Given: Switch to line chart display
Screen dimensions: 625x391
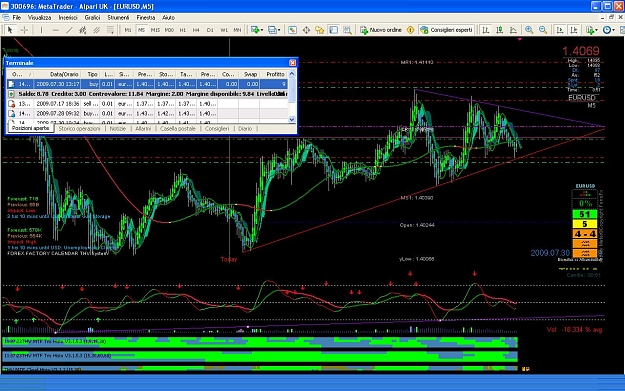Looking at the screenshot, I should [513, 30].
